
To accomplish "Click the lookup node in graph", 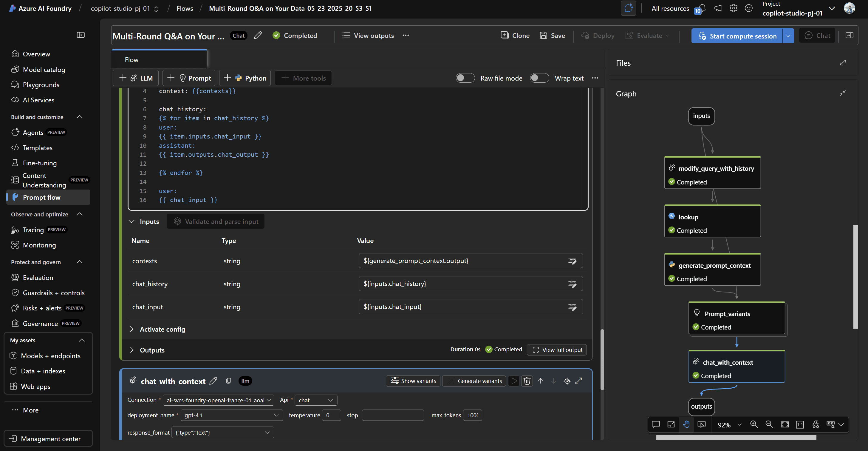I will 712,221.
